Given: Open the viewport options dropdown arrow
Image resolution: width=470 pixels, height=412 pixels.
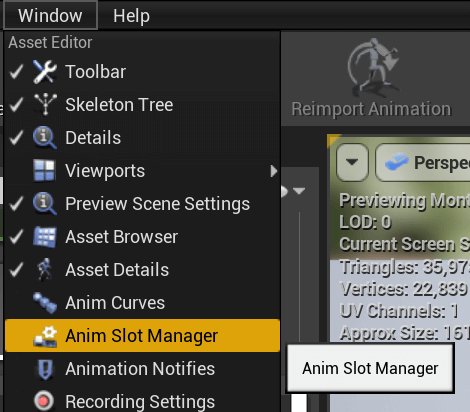Looking at the screenshot, I should (352, 162).
